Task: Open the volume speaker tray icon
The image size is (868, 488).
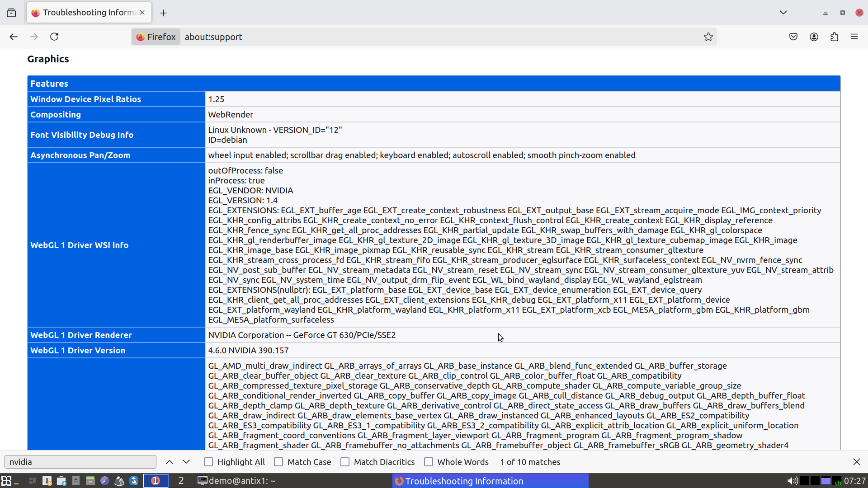Action: coord(792,481)
